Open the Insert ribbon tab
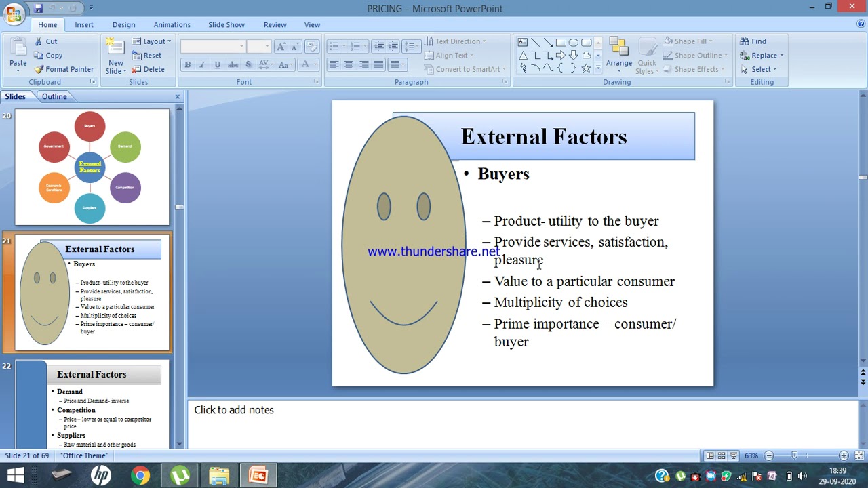This screenshot has width=868, height=488. (84, 24)
